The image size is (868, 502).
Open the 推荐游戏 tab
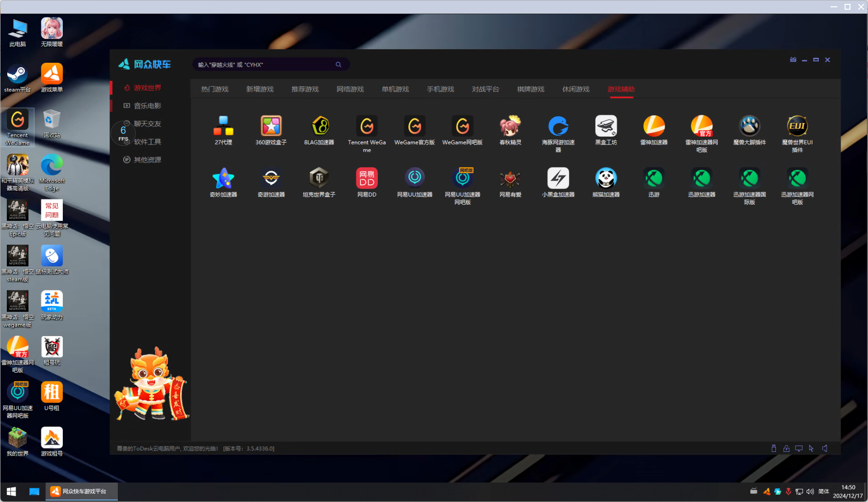click(x=305, y=89)
